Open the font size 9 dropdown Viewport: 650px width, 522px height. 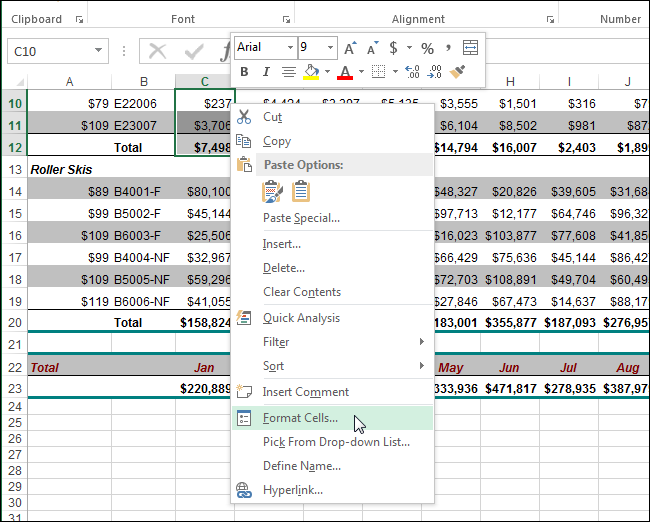coord(330,48)
